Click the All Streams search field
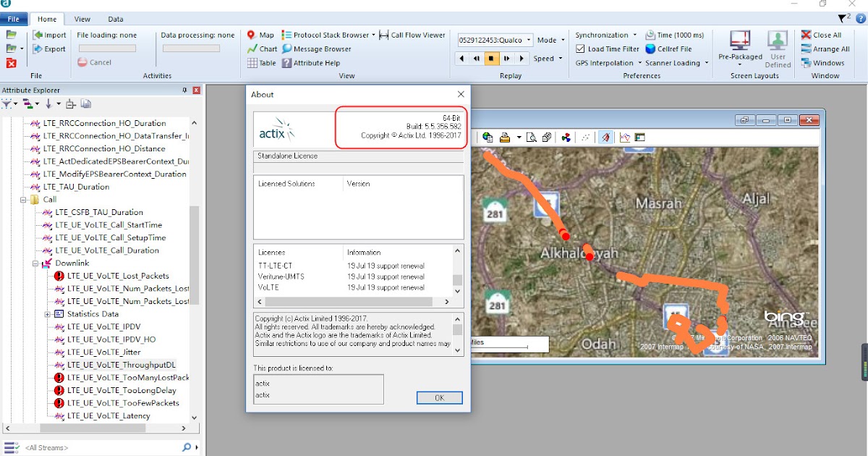 pos(101,447)
